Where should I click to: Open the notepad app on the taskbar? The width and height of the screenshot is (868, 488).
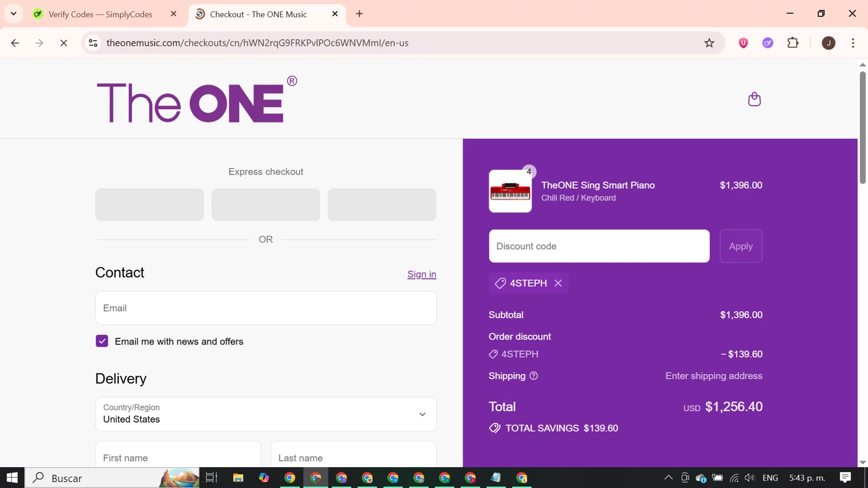tap(496, 478)
